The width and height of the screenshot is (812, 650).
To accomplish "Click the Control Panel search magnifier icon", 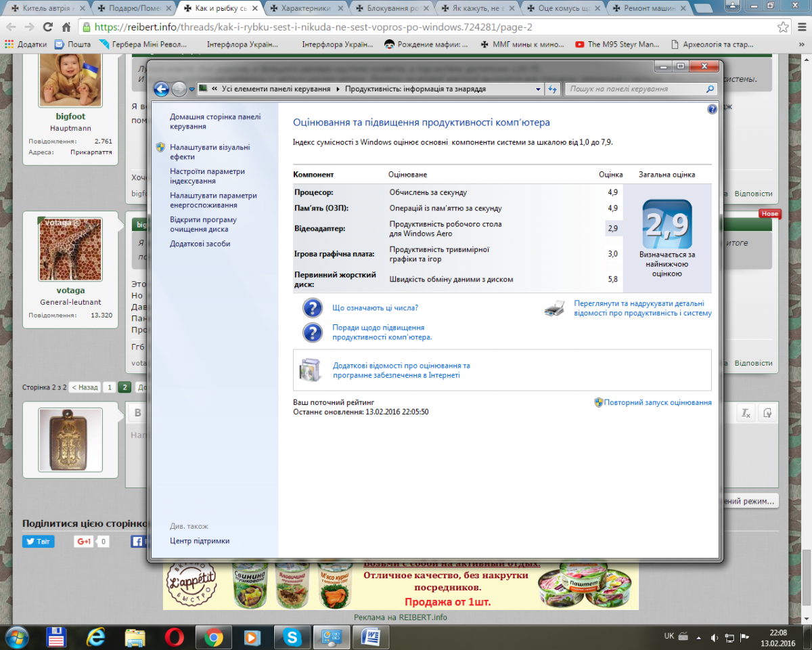I will pos(710,89).
